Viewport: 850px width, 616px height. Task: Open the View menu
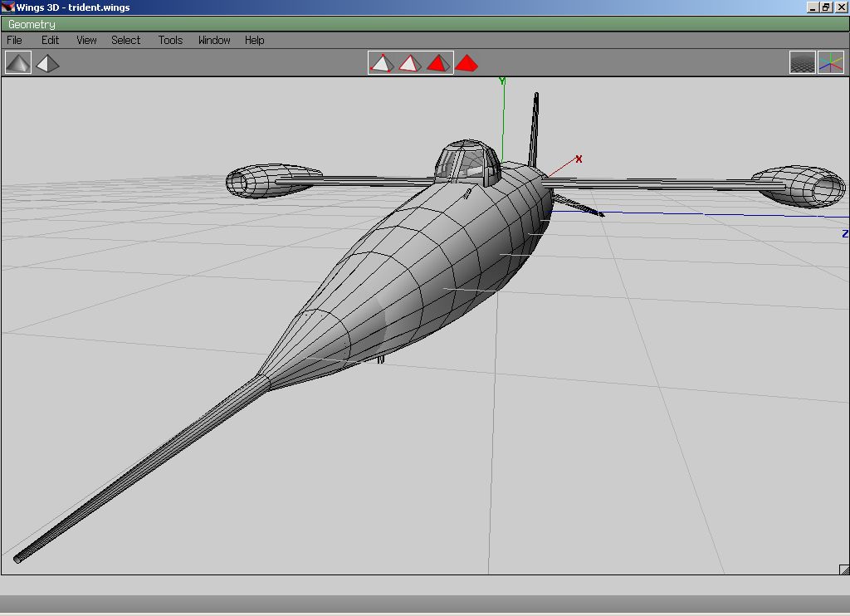click(86, 40)
